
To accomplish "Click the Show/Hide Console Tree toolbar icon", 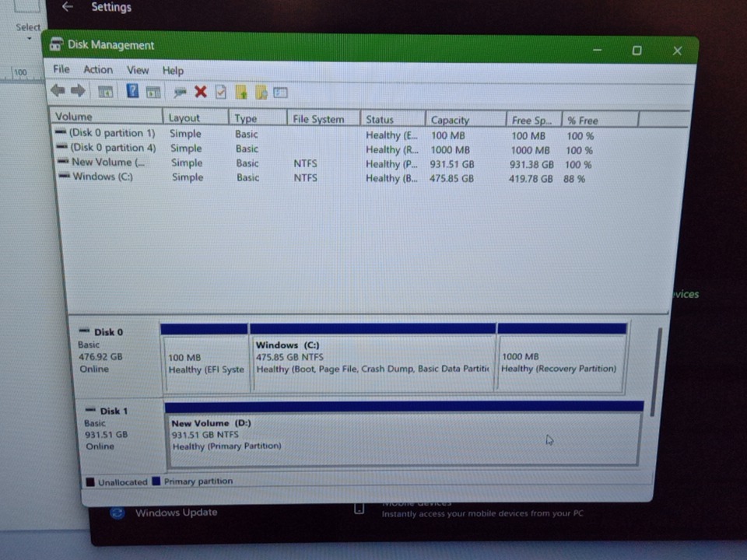I will [105, 92].
